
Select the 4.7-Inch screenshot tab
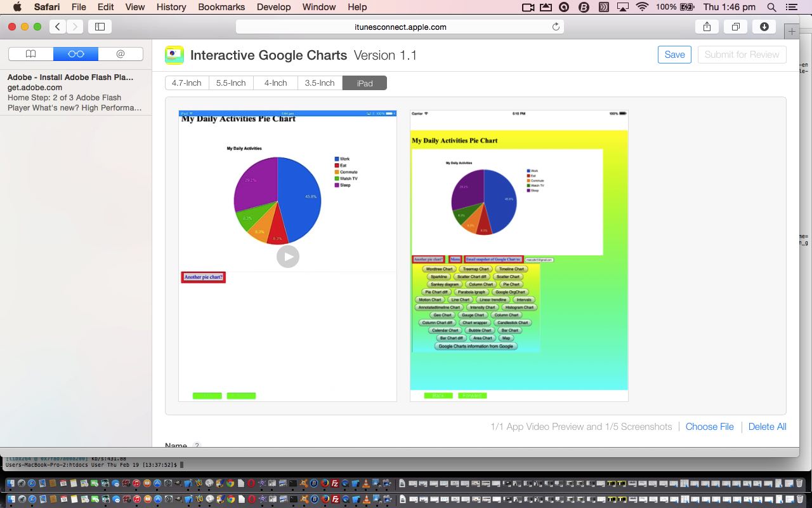187,83
